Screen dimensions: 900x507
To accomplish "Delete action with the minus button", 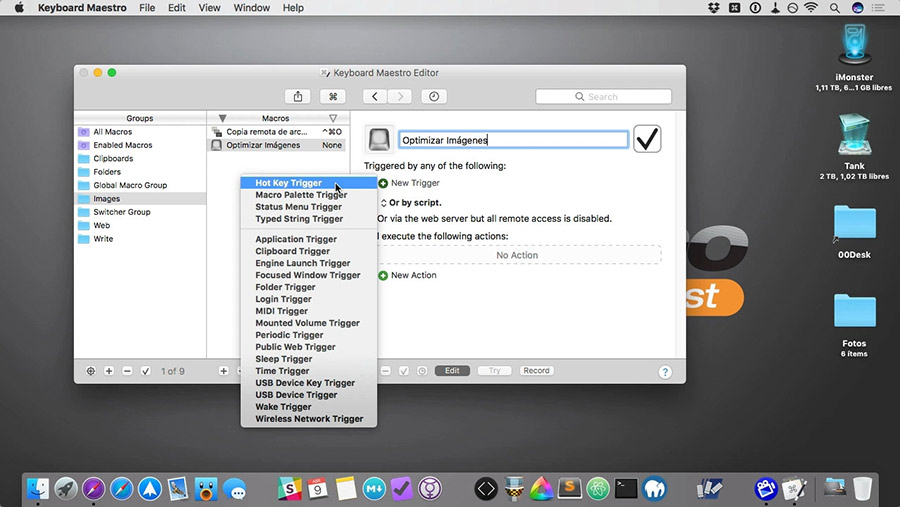I will coord(386,371).
